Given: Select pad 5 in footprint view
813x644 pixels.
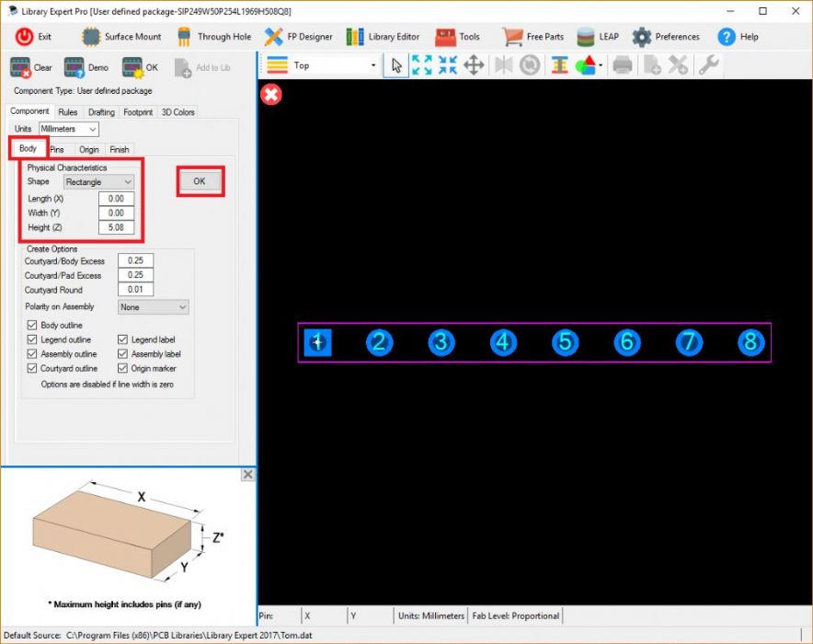Looking at the screenshot, I should click(566, 342).
